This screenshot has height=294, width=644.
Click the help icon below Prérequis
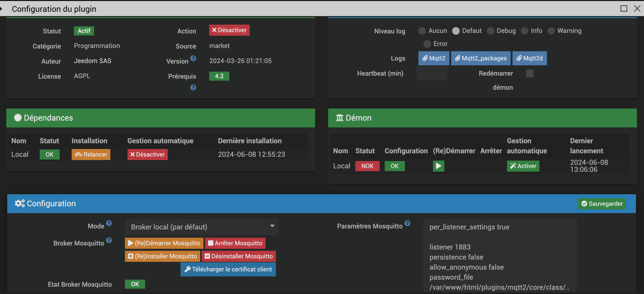pos(193,87)
